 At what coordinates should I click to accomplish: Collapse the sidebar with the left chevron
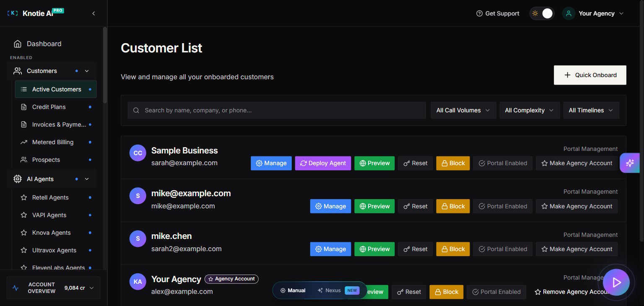pyautogui.click(x=93, y=13)
